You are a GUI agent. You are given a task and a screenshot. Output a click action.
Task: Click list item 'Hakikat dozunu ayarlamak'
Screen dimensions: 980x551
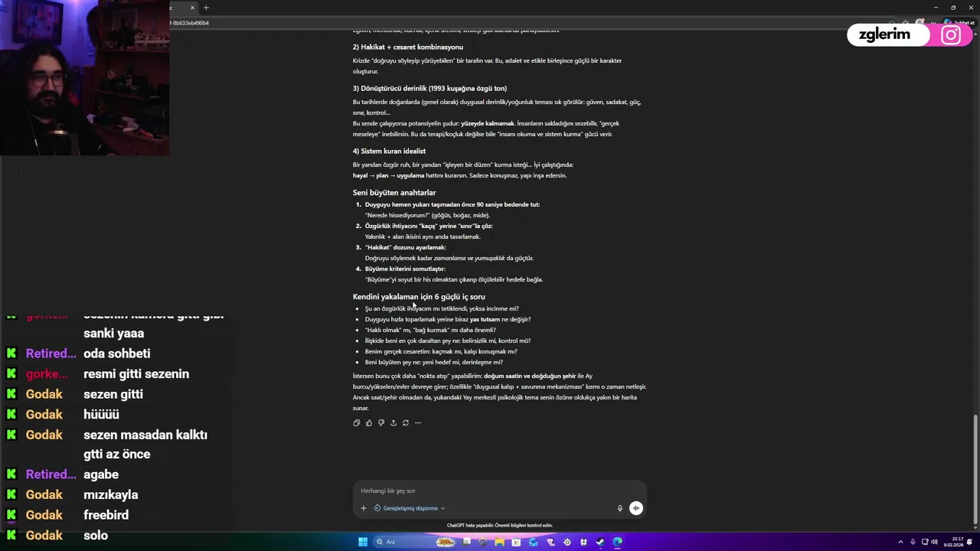click(405, 247)
